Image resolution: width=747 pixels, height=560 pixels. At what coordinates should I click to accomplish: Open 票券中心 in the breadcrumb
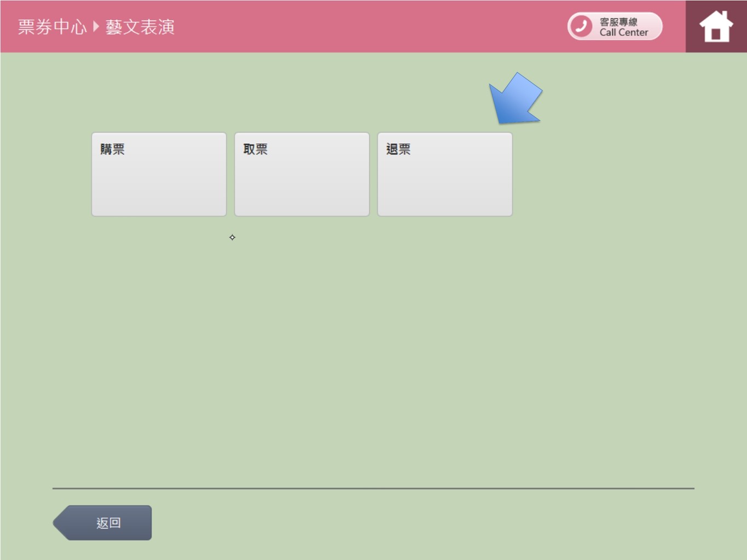pos(52,27)
